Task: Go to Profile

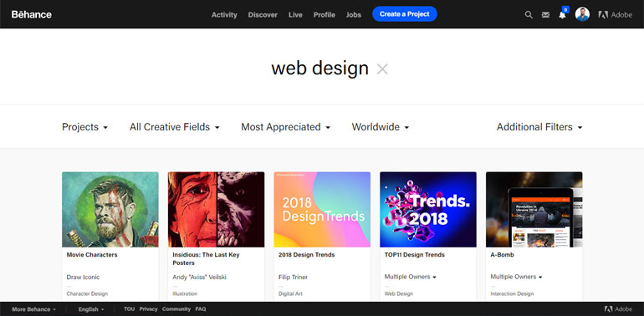Action: pyautogui.click(x=325, y=15)
